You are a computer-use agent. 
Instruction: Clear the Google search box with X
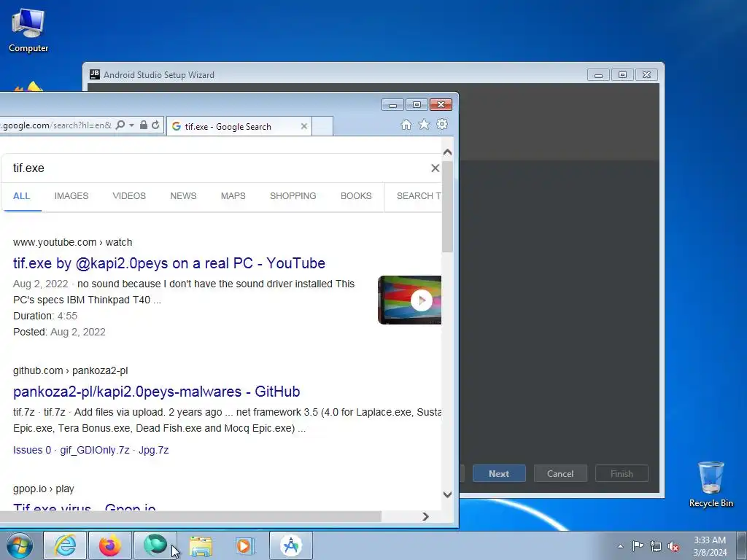[435, 168]
